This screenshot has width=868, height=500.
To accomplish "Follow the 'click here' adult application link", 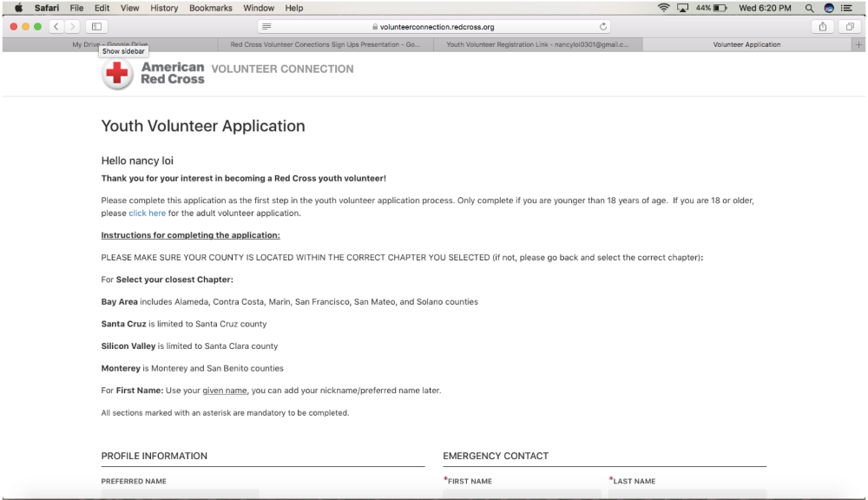I will [147, 213].
